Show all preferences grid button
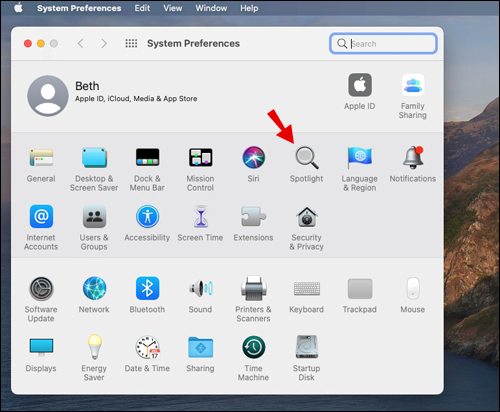Viewport: 500px width, 412px height. tap(131, 43)
